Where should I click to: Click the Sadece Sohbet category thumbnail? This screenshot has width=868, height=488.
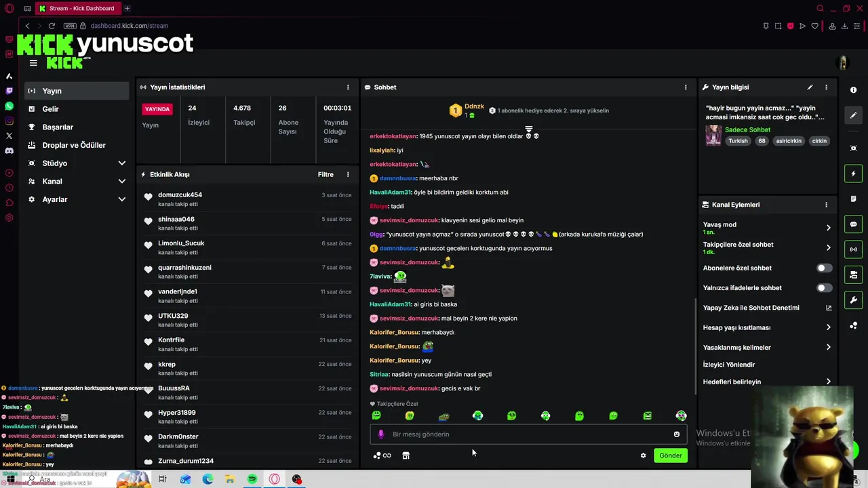point(713,135)
